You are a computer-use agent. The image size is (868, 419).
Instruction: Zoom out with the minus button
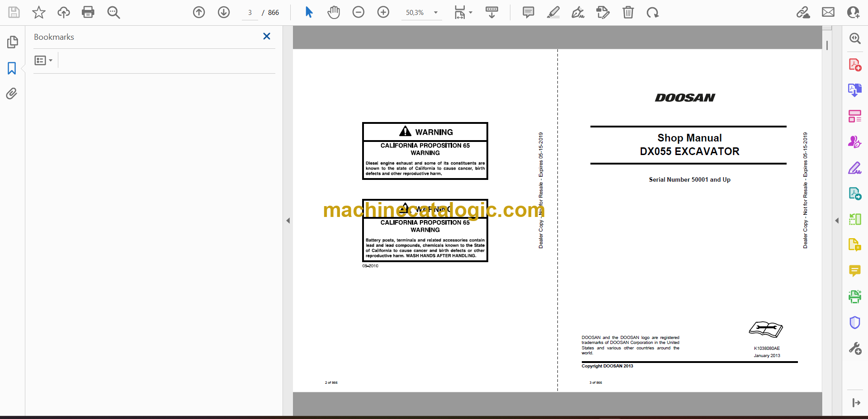[359, 12]
